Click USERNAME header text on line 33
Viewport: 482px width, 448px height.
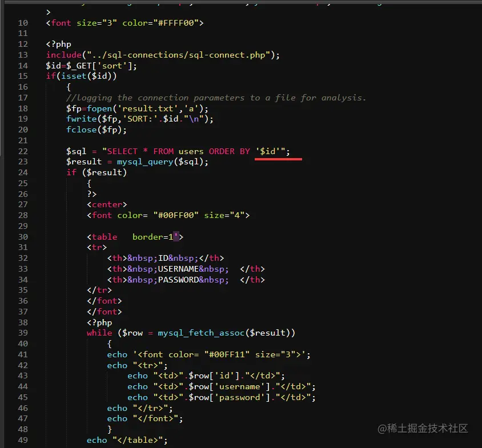178,269
